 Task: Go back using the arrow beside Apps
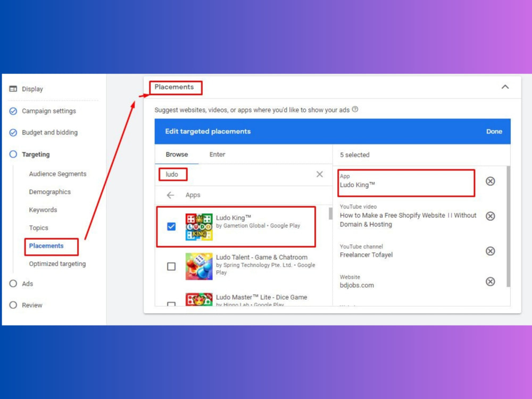(170, 195)
